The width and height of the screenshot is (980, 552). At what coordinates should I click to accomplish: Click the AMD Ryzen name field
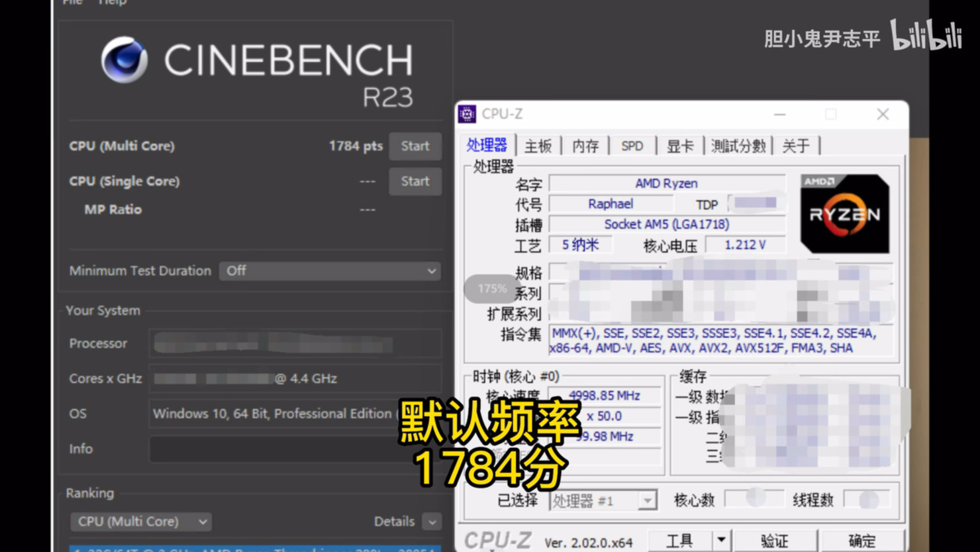(667, 184)
